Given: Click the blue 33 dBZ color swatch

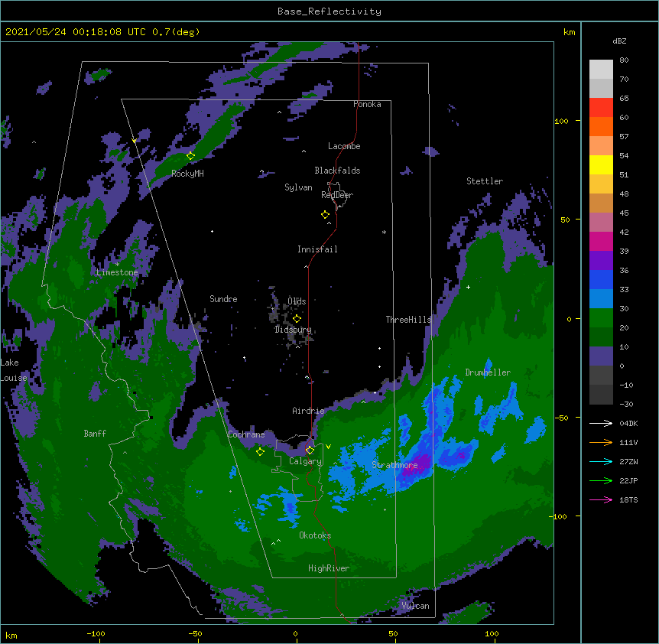Looking at the screenshot, I should tap(601, 279).
